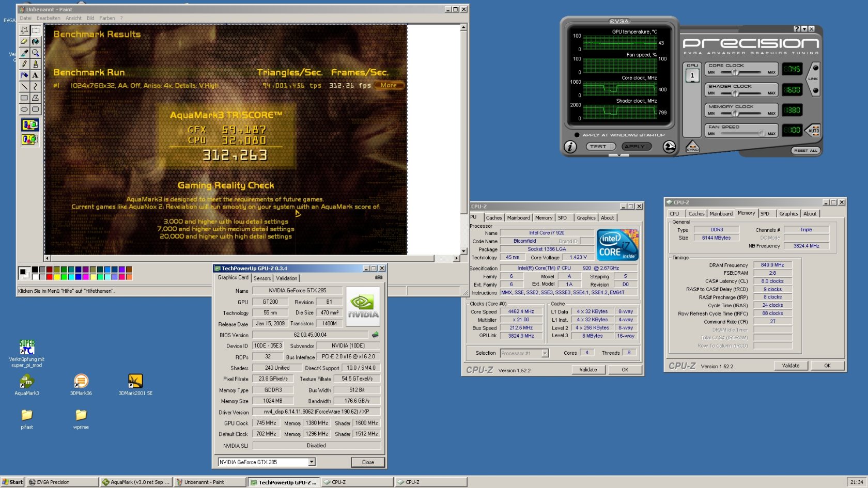Viewport: 868px width, 488px height.
Task: Open the Bearbeiten menu in Paint
Action: pyautogui.click(x=48, y=18)
